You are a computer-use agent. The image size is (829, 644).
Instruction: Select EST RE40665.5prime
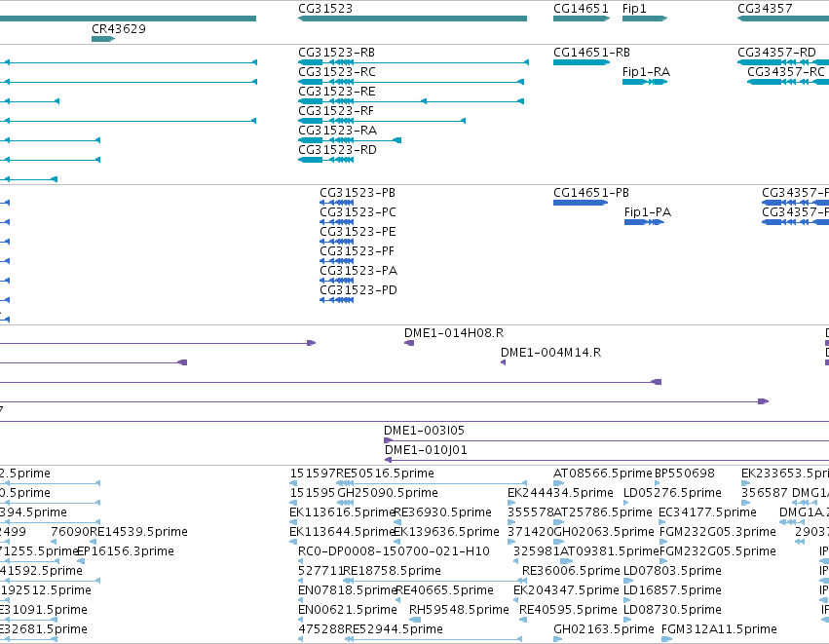(397, 600)
